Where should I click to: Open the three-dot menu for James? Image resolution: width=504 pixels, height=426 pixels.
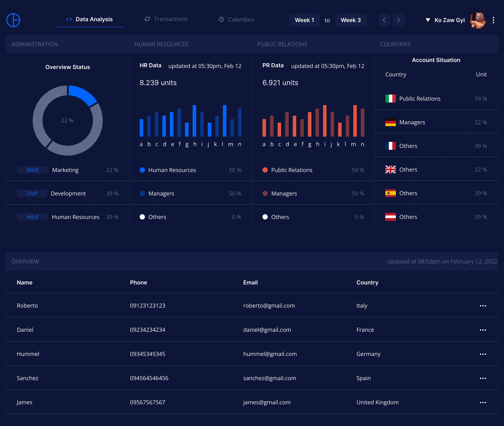coord(483,402)
